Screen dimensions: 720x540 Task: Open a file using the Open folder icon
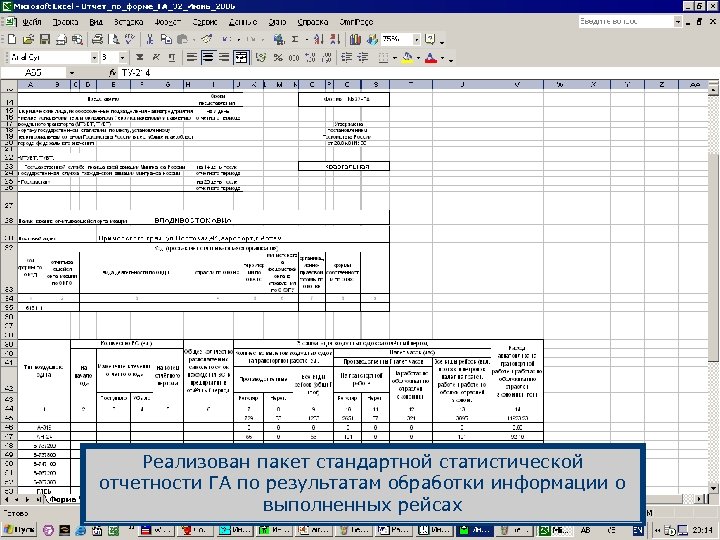coord(28,39)
